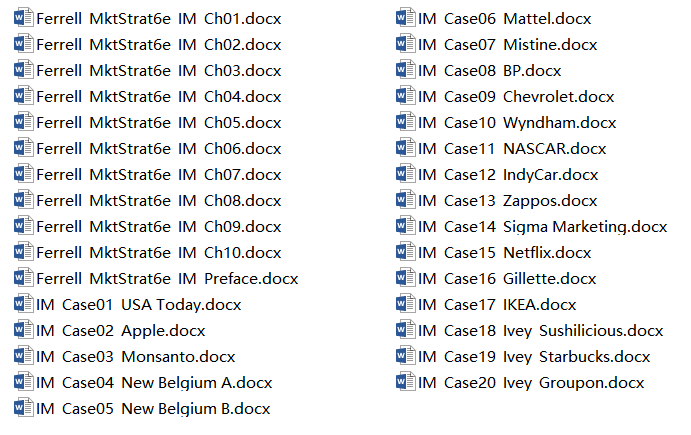The height and width of the screenshot is (435, 691).
Task: Select IM Case03 Monsanto.docx file name
Action: pyautogui.click(x=136, y=357)
